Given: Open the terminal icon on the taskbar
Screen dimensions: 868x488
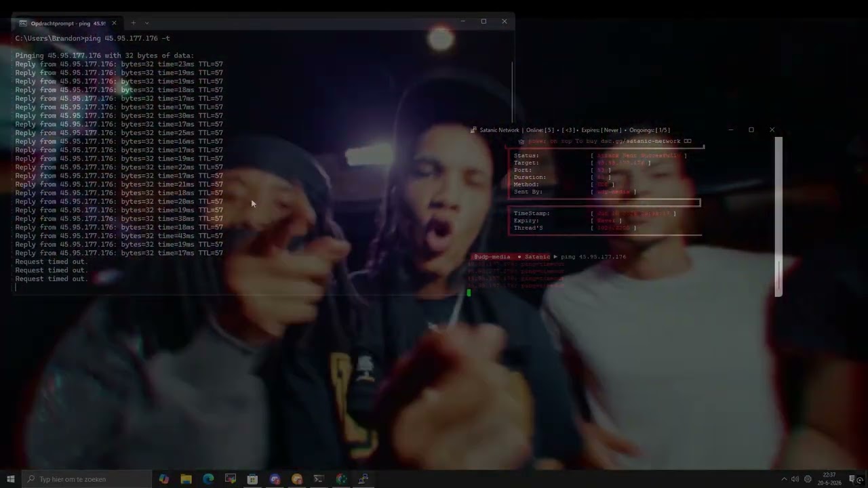Looking at the screenshot, I should tap(319, 479).
